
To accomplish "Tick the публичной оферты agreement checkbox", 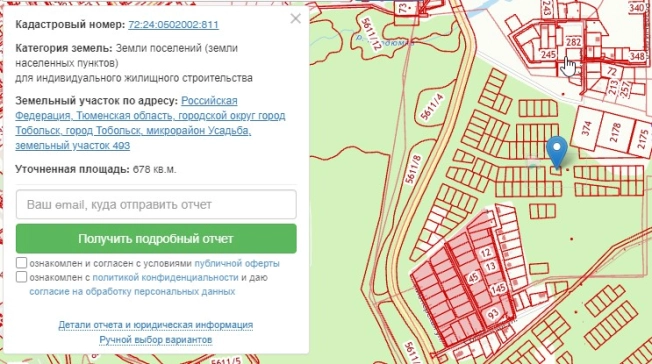I will (21, 263).
